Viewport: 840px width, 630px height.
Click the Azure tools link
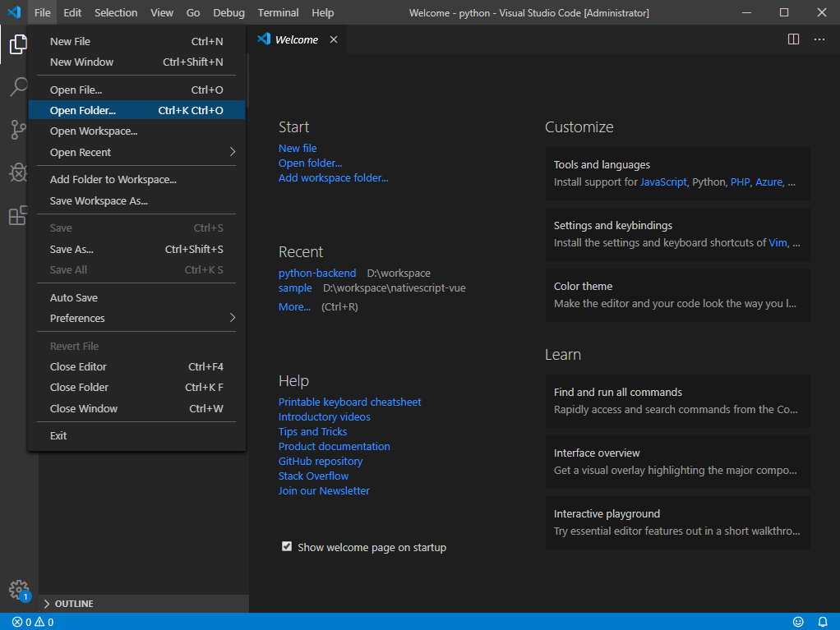point(768,182)
